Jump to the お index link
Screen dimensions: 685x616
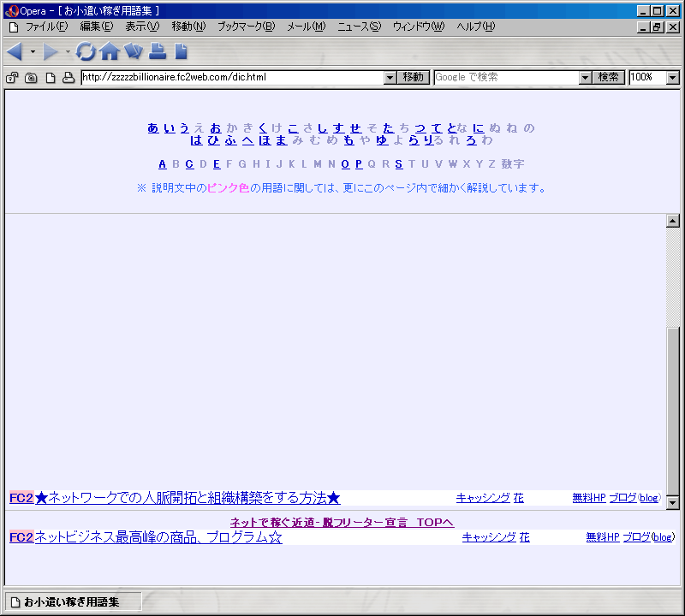tap(216, 128)
